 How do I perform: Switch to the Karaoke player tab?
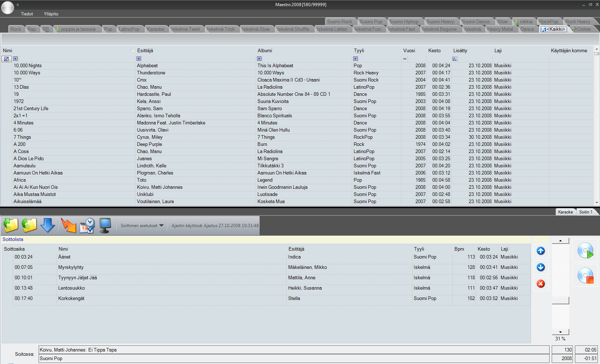coord(565,212)
